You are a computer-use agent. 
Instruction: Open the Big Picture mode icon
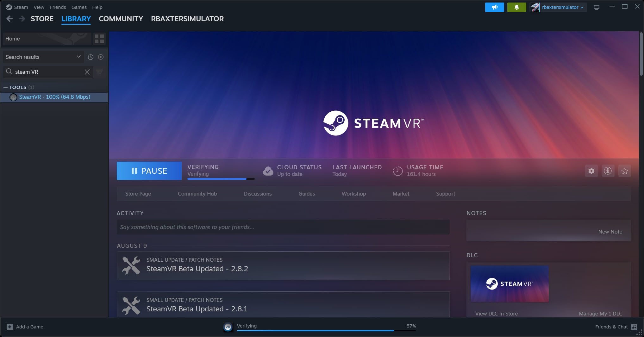(597, 7)
